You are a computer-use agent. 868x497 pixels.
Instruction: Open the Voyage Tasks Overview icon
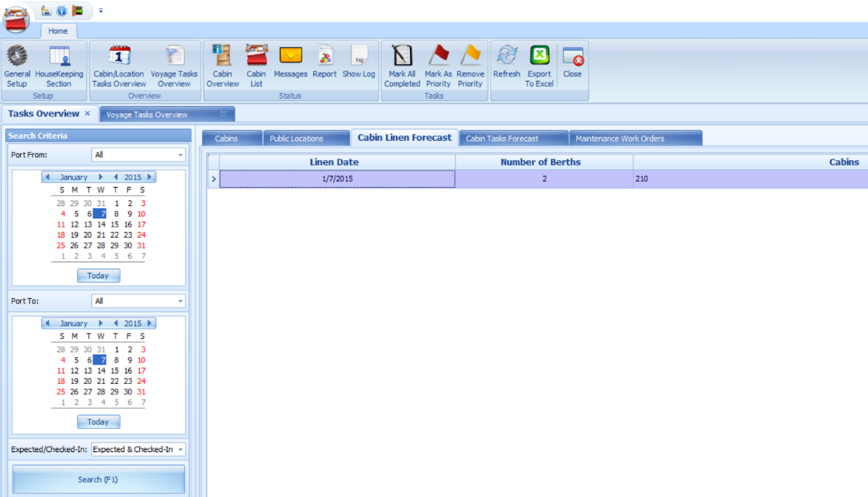(x=174, y=66)
